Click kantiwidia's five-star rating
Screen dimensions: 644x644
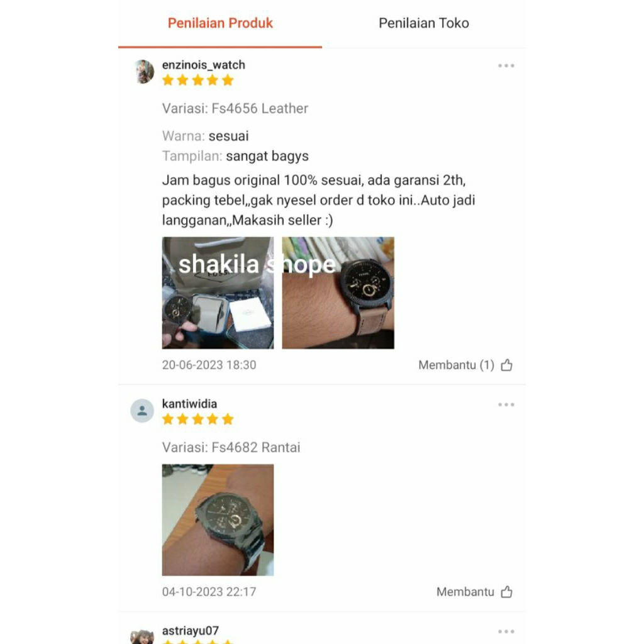tap(198, 419)
